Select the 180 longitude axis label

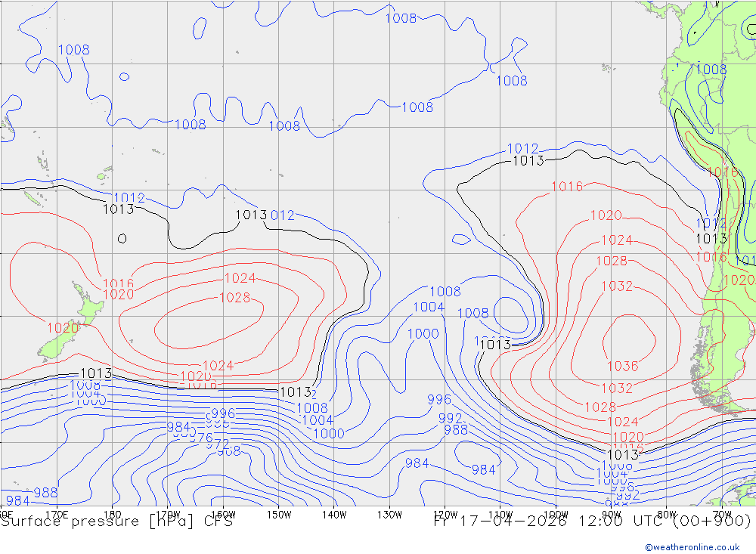pos(113,515)
